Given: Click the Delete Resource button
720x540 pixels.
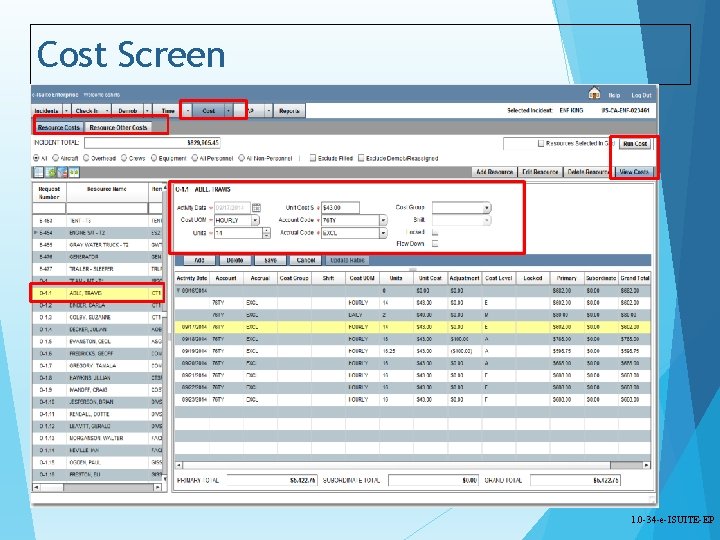Looking at the screenshot, I should (x=588, y=172).
